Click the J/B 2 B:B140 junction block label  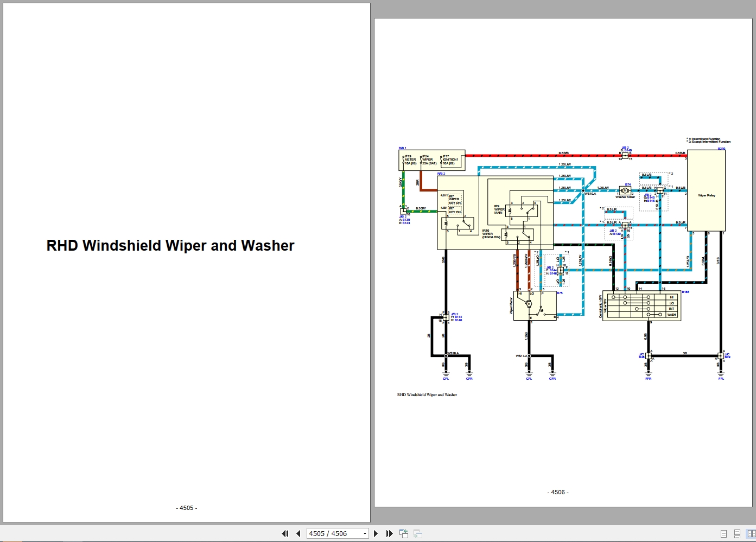click(626, 149)
